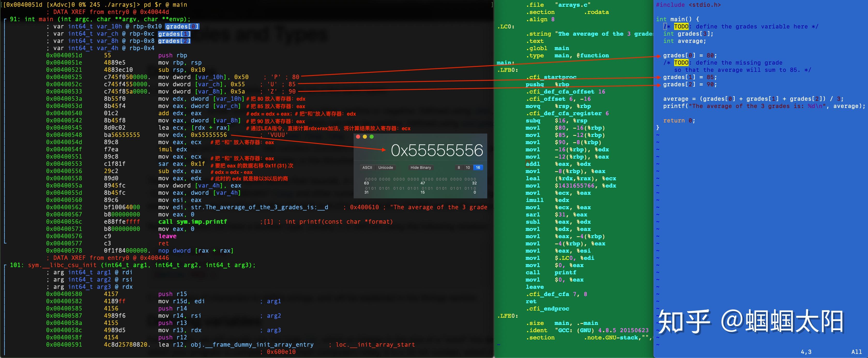The width and height of the screenshot is (868, 358).
Task: Click the magenta leave instruction
Action: pyautogui.click(x=167, y=236)
